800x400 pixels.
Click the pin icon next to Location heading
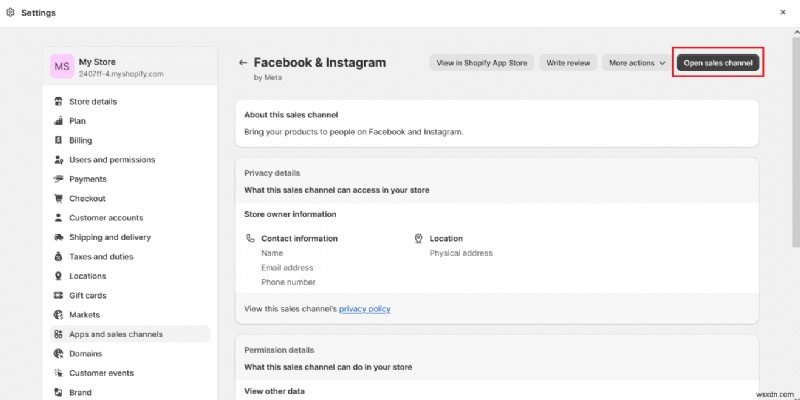pos(419,238)
